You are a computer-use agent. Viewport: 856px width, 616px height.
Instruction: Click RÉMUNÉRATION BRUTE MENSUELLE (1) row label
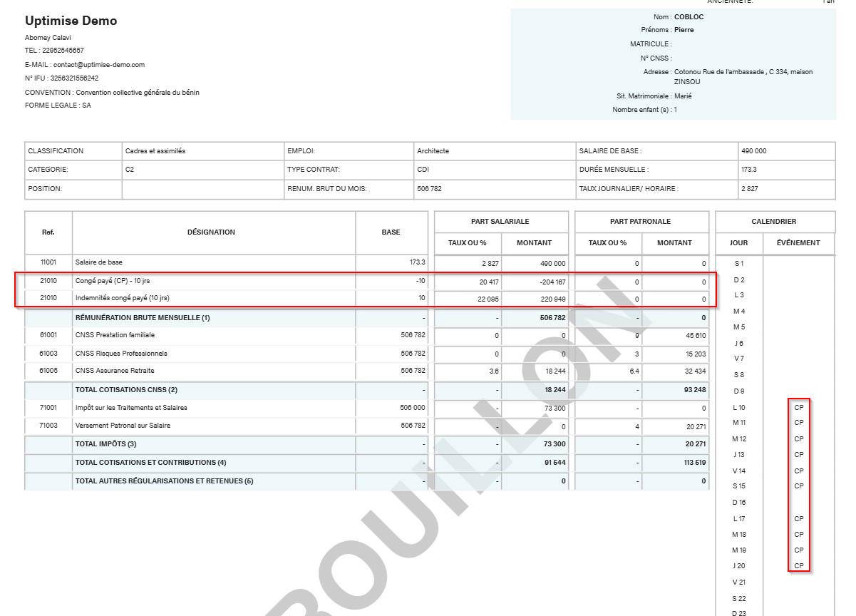coord(143,317)
